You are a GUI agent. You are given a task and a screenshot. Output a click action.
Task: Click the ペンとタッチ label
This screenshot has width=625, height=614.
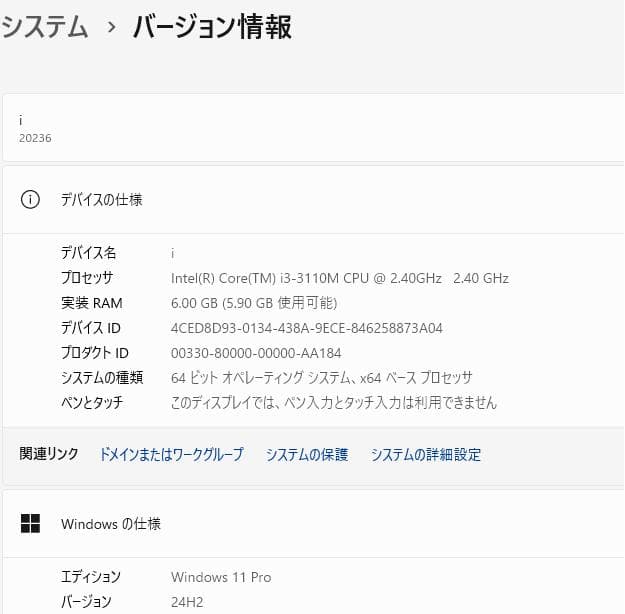(92, 403)
